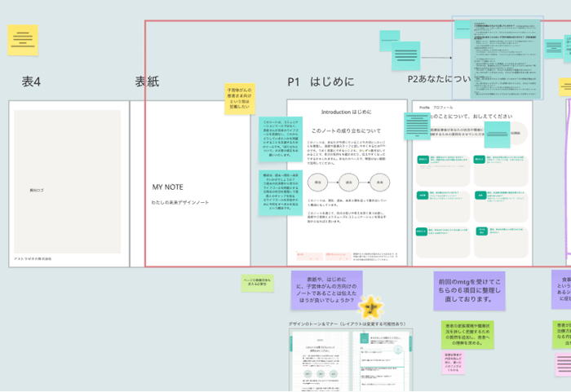Screen dimensions: 571x392
Task: Select the large teal text block at top
Action: (498, 51)
